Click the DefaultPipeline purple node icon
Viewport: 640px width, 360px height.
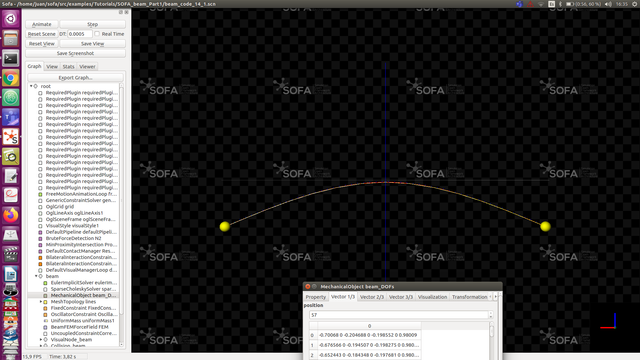coord(40,232)
